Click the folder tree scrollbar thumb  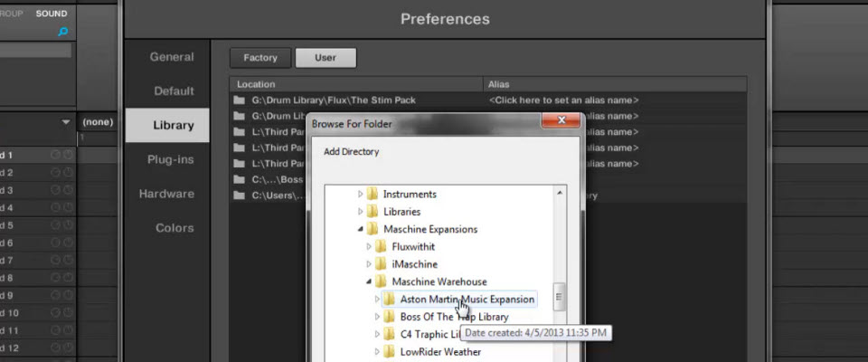pos(559,297)
